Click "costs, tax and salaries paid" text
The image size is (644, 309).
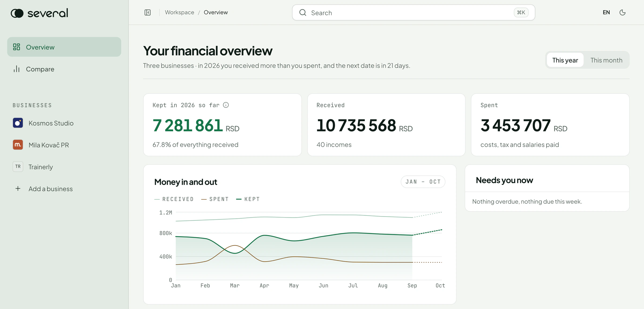(x=520, y=145)
